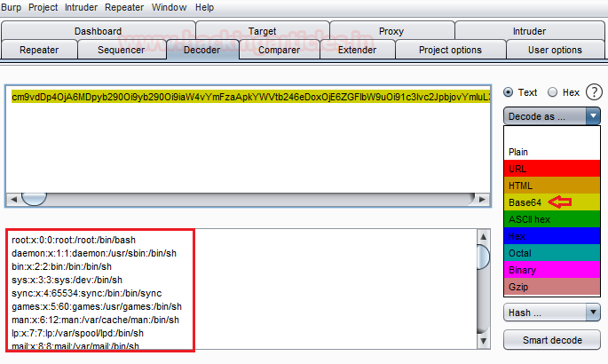Click the input horizontal scrollbar thumb
This screenshot has width=608, height=364.
pos(34,199)
